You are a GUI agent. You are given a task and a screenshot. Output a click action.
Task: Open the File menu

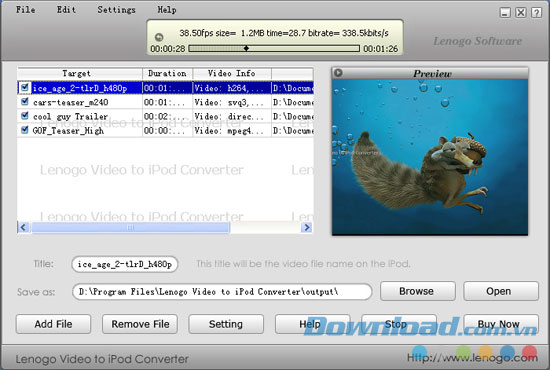pyautogui.click(x=26, y=10)
